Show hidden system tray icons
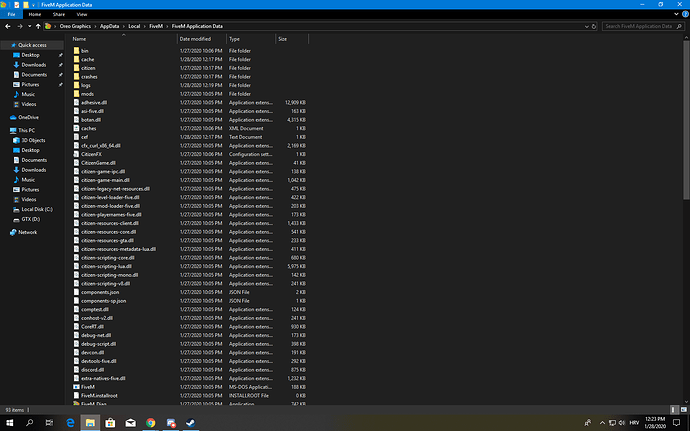The image size is (690, 431). point(602,423)
